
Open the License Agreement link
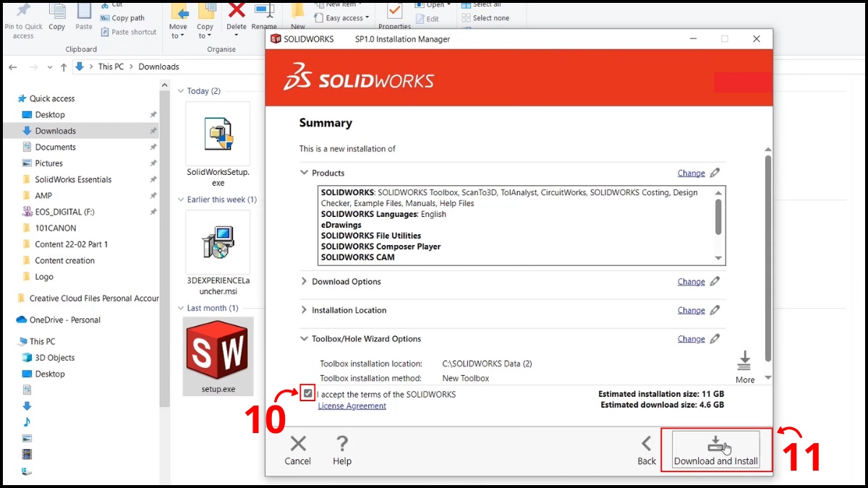[x=352, y=406]
